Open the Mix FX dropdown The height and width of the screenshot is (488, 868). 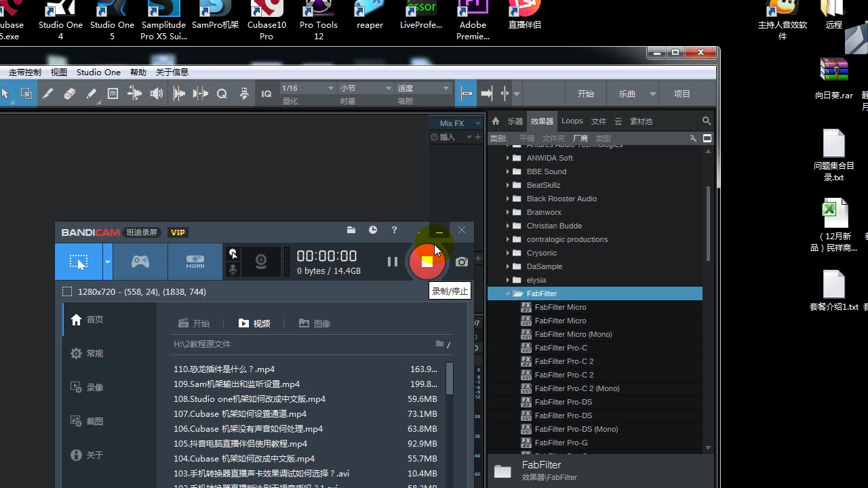click(456, 123)
